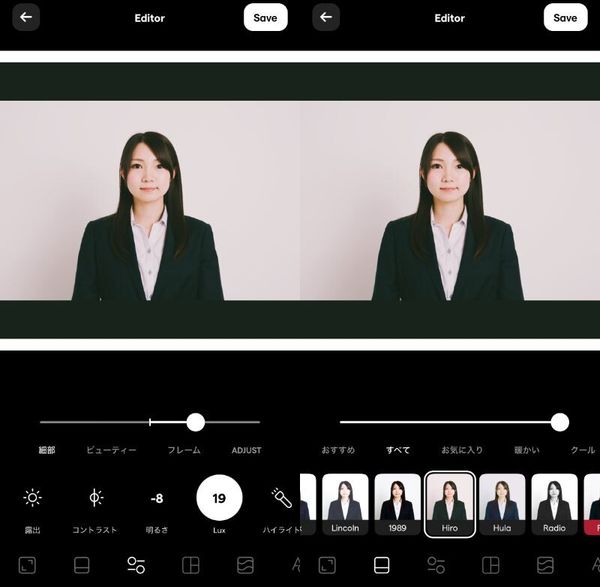Screen dimensions: 600x587
Task: Click the Lux adjustment slider handle
Action: tap(196, 422)
